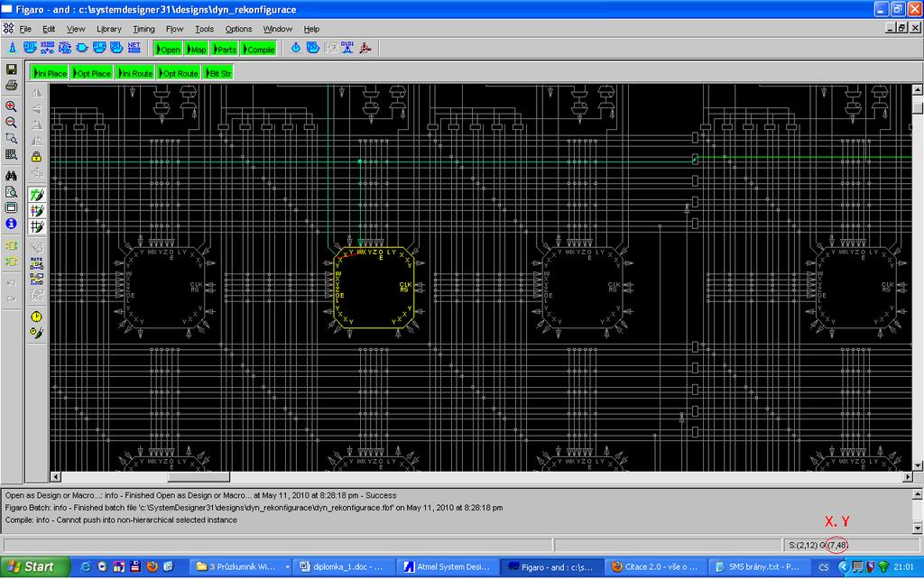
Task: Click the Windows Start button
Action: click(x=34, y=566)
